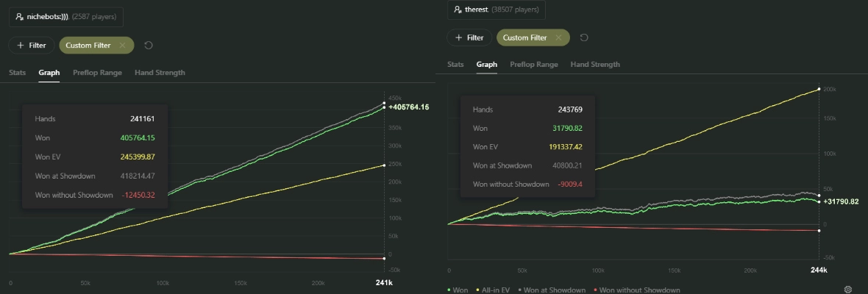Open graph settings gear icon
Viewport: 868px width, 294px height.
(x=847, y=289)
